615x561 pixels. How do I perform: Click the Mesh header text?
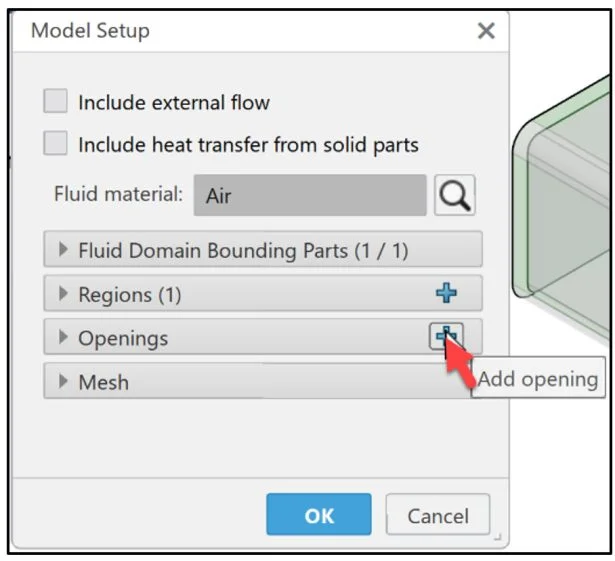pyautogui.click(x=103, y=382)
